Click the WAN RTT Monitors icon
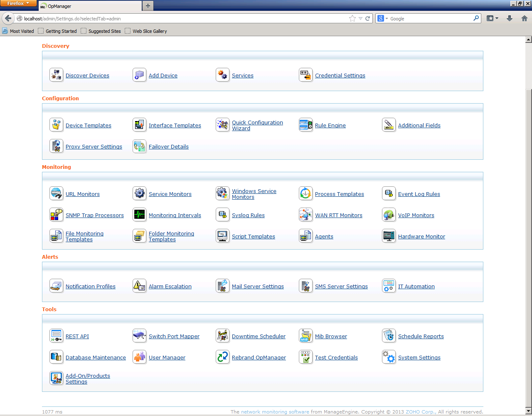532x416 pixels. (x=305, y=215)
